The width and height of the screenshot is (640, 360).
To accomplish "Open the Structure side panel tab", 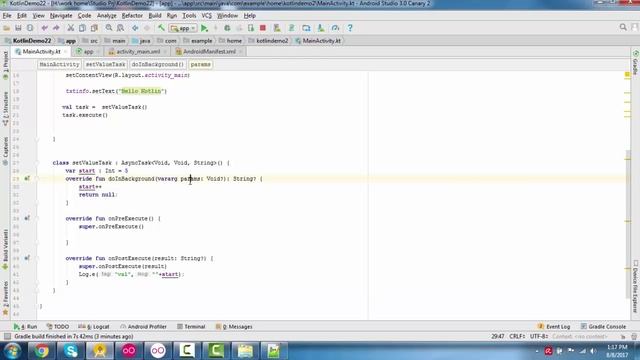I will point(5,109).
